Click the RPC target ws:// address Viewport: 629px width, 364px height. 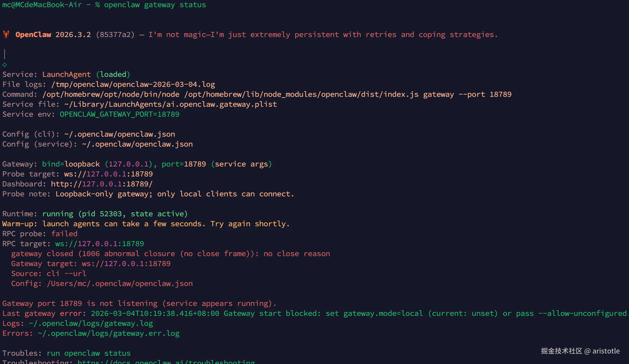[99, 244]
